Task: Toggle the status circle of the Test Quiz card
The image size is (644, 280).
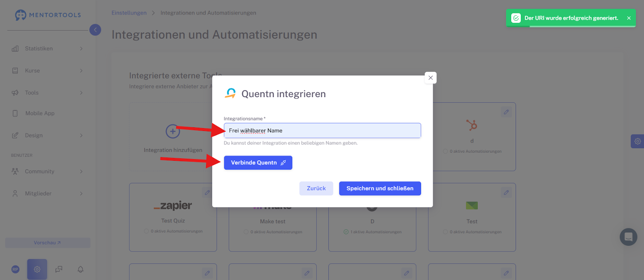Action: (147, 231)
